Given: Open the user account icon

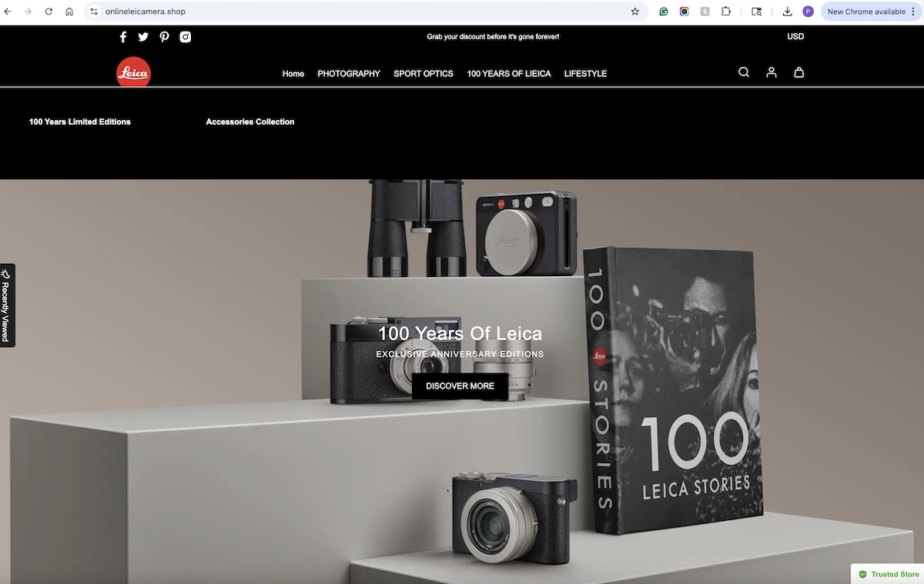Looking at the screenshot, I should click(772, 72).
